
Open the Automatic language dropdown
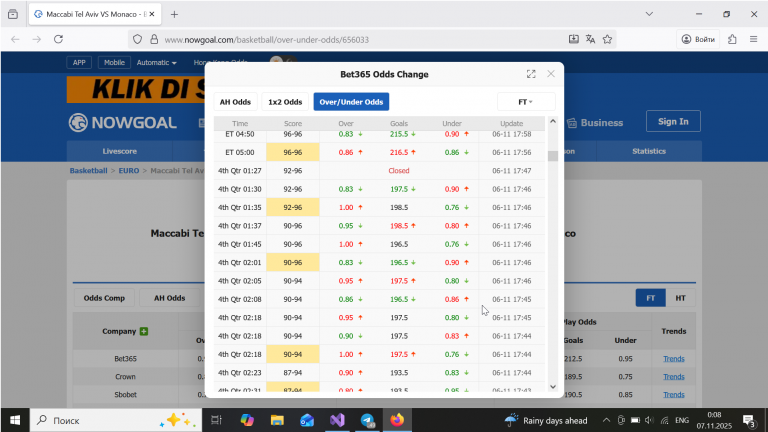pos(156,62)
